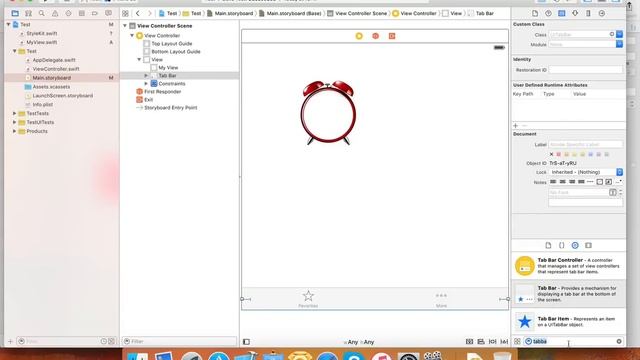
Task: Select the First Responder dock icon in canvas
Action: [376, 36]
